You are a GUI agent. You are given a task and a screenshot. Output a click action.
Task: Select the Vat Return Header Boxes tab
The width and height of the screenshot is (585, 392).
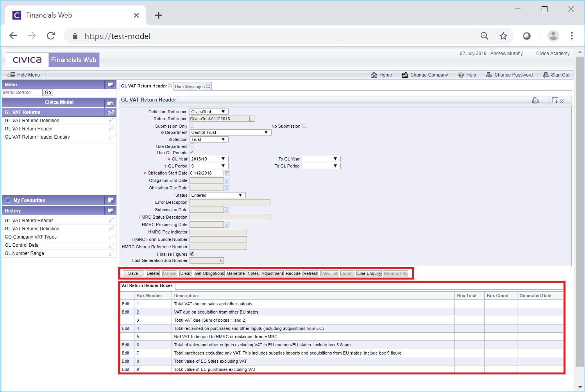tap(147, 285)
